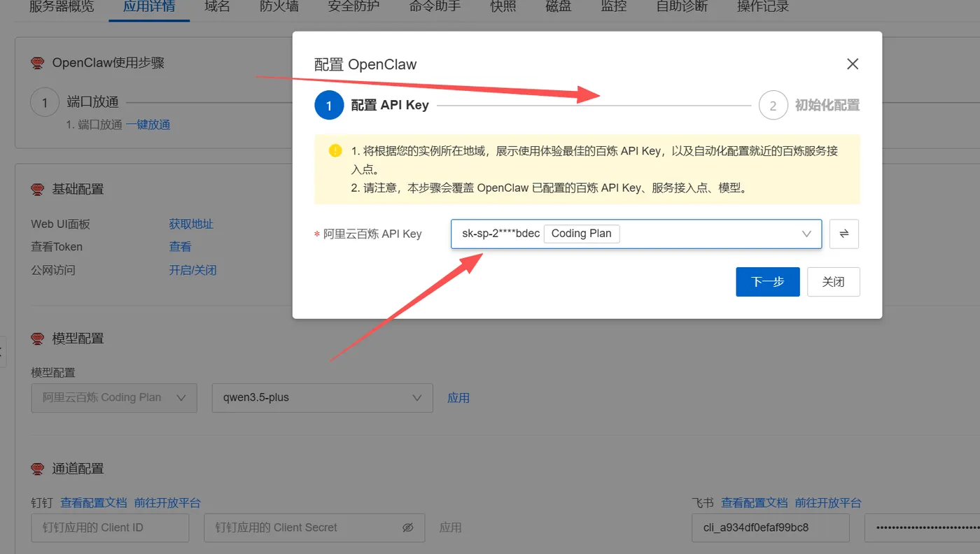Click the Coding Plan tag in API Key field
This screenshot has width=980, height=554.
point(582,234)
